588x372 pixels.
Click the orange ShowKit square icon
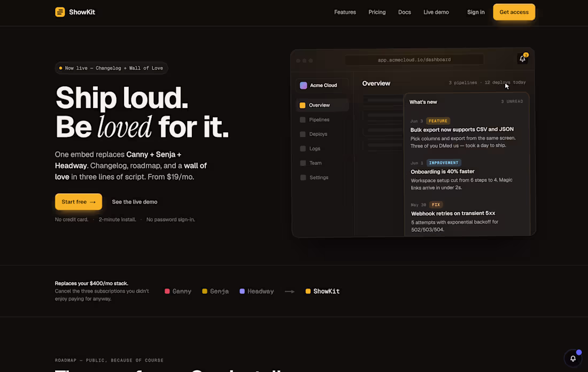308,291
